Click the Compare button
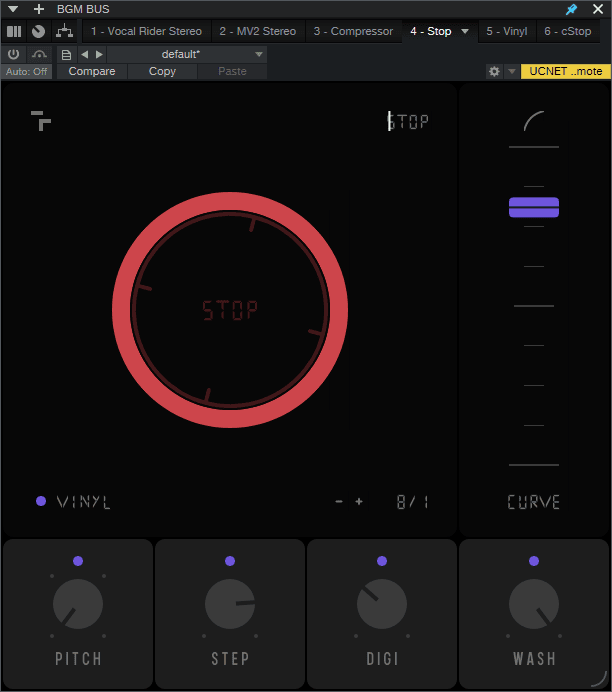The width and height of the screenshot is (612, 692). click(92, 72)
